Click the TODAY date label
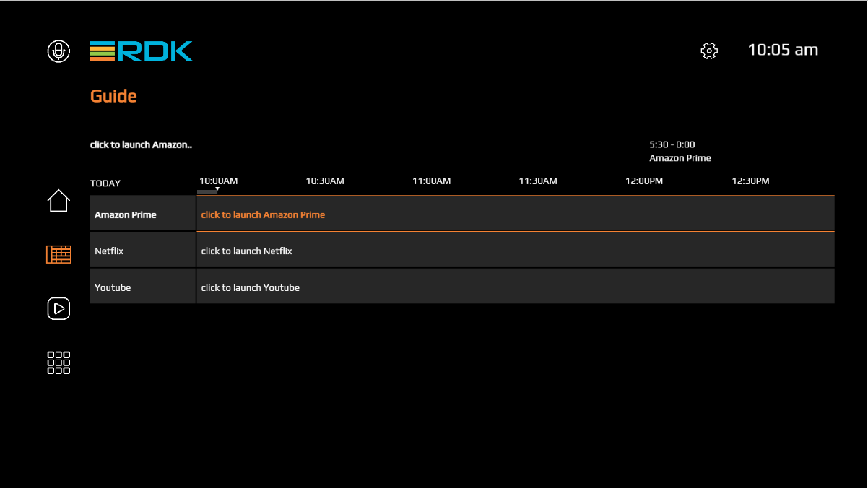The width and height of the screenshot is (868, 491). pos(105,183)
